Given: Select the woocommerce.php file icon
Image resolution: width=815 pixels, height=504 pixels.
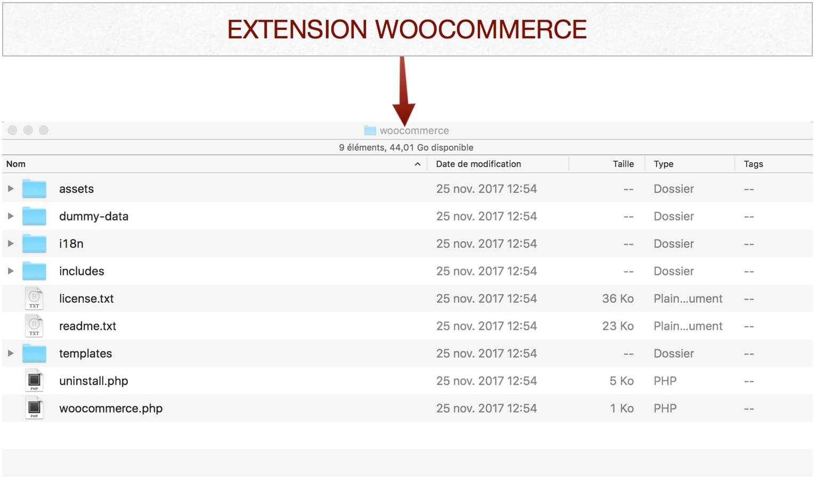Looking at the screenshot, I should (x=34, y=408).
